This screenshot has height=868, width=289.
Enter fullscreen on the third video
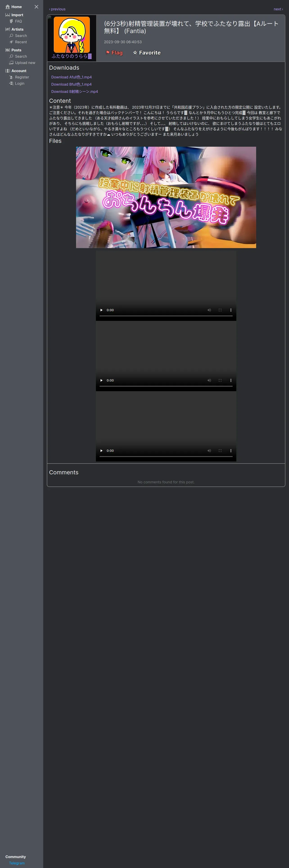[x=220, y=450]
